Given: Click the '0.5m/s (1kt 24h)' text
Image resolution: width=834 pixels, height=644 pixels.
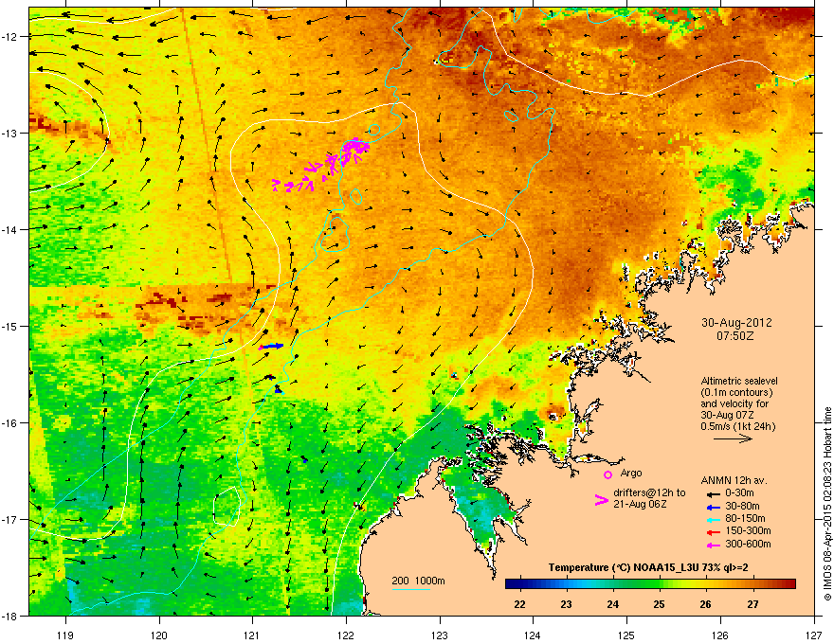Looking at the screenshot, I should pyautogui.click(x=737, y=426).
